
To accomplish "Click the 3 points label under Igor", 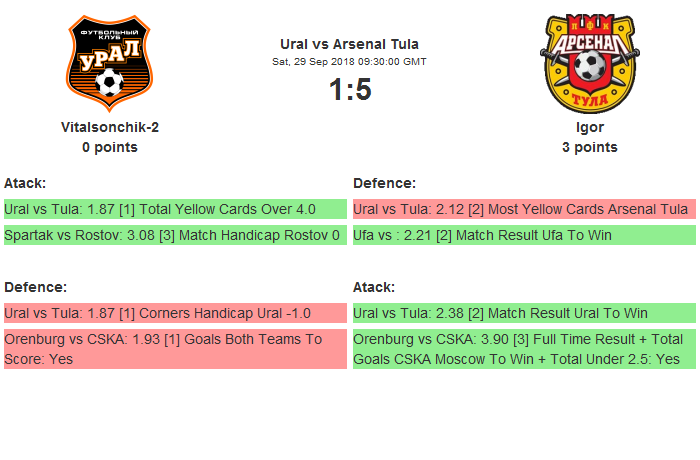I will click(x=589, y=147).
